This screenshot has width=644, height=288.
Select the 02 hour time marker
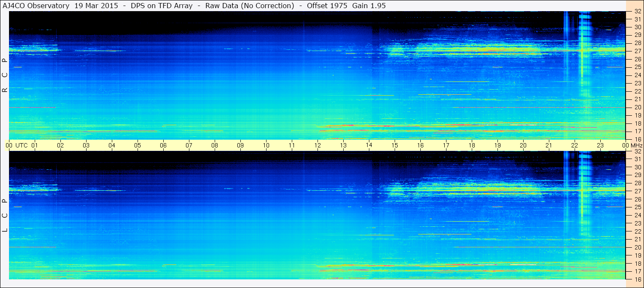click(60, 145)
